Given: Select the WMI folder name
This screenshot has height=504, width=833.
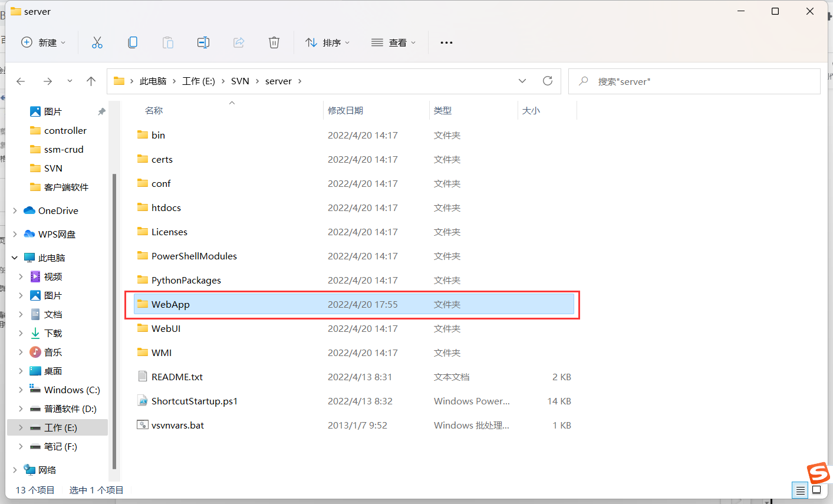Looking at the screenshot, I should pos(162,353).
